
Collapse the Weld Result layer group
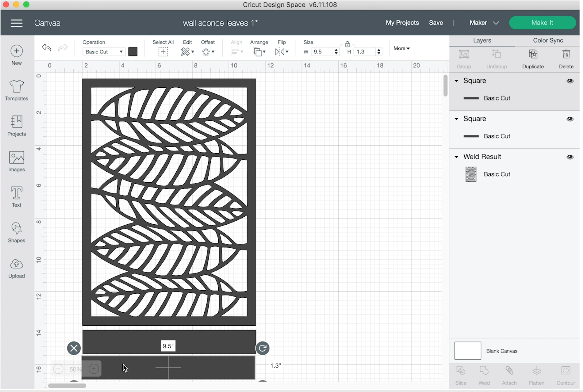(456, 157)
